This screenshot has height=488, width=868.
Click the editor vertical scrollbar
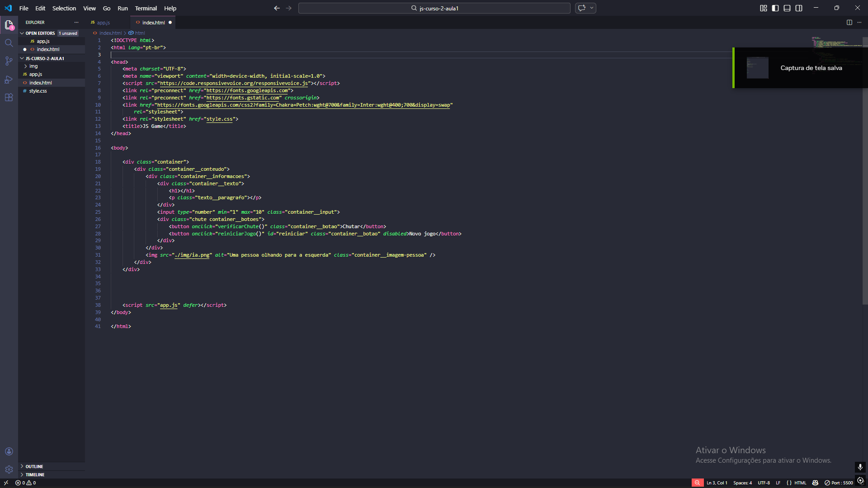tap(865, 172)
